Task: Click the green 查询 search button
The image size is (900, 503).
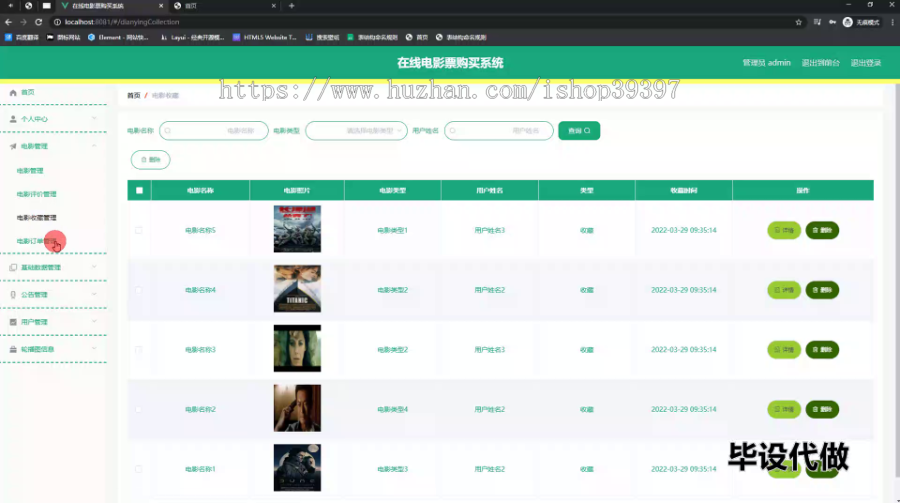Action: point(579,131)
